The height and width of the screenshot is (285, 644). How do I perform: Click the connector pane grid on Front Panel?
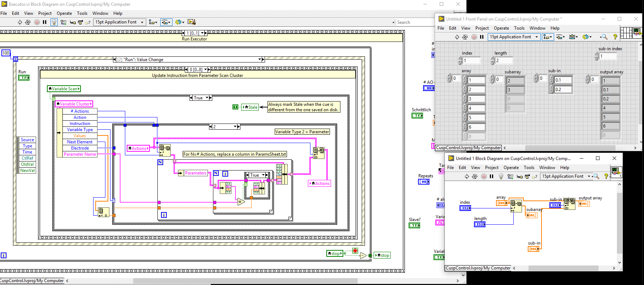[626, 33]
